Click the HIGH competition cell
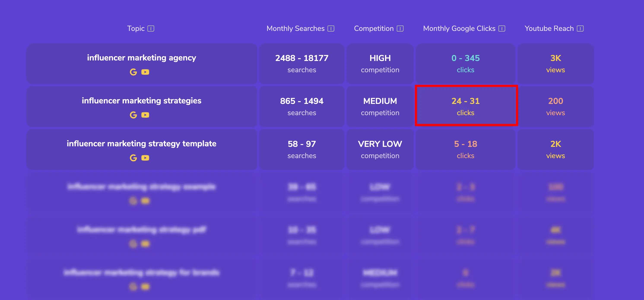This screenshot has height=300, width=644. tap(380, 64)
